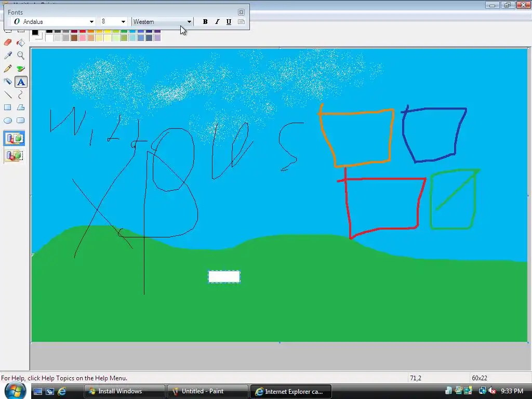Open the Western script dropdown
The image size is (532, 399).
(x=189, y=22)
